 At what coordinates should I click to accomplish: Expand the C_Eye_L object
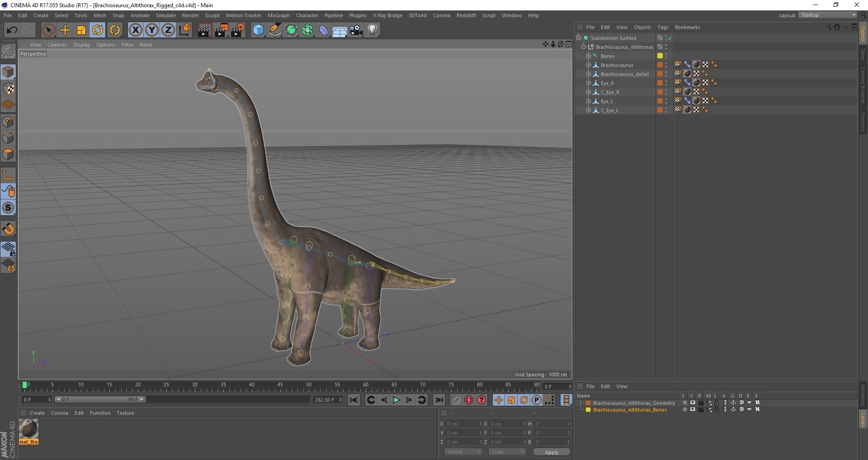click(x=589, y=110)
